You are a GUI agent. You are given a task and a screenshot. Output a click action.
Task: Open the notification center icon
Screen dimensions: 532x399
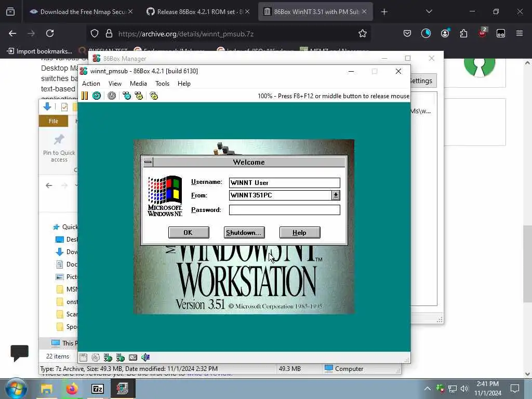(515, 389)
